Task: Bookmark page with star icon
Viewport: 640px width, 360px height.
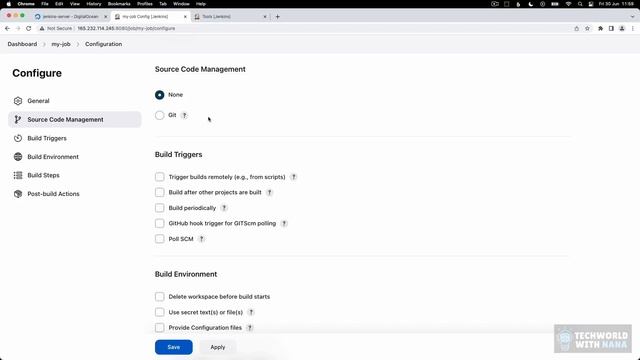Action: click(587, 29)
